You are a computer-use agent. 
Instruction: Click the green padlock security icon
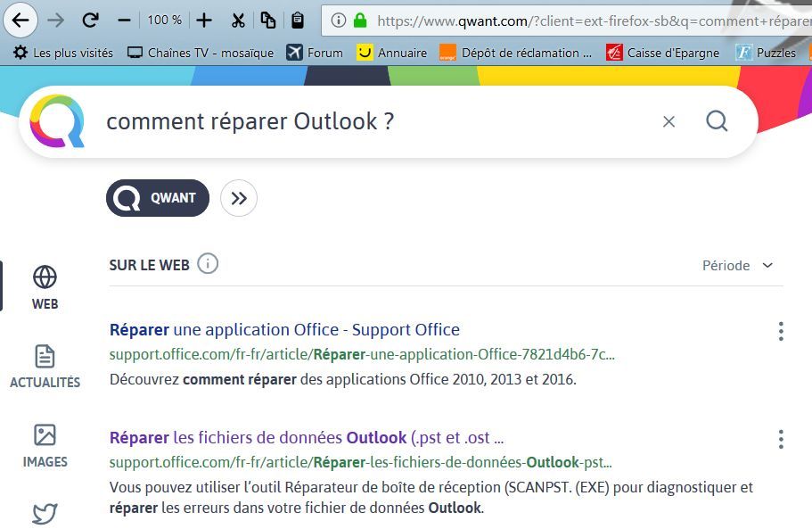pyautogui.click(x=360, y=21)
